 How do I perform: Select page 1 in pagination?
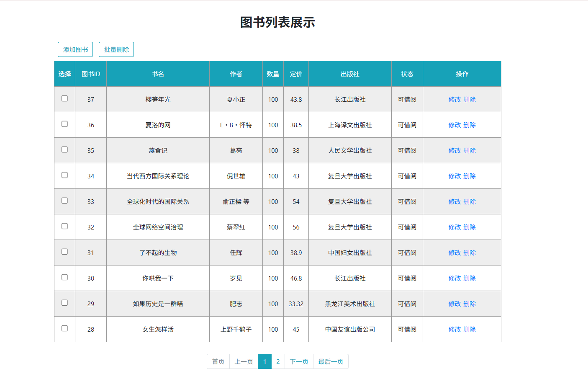[x=264, y=361]
